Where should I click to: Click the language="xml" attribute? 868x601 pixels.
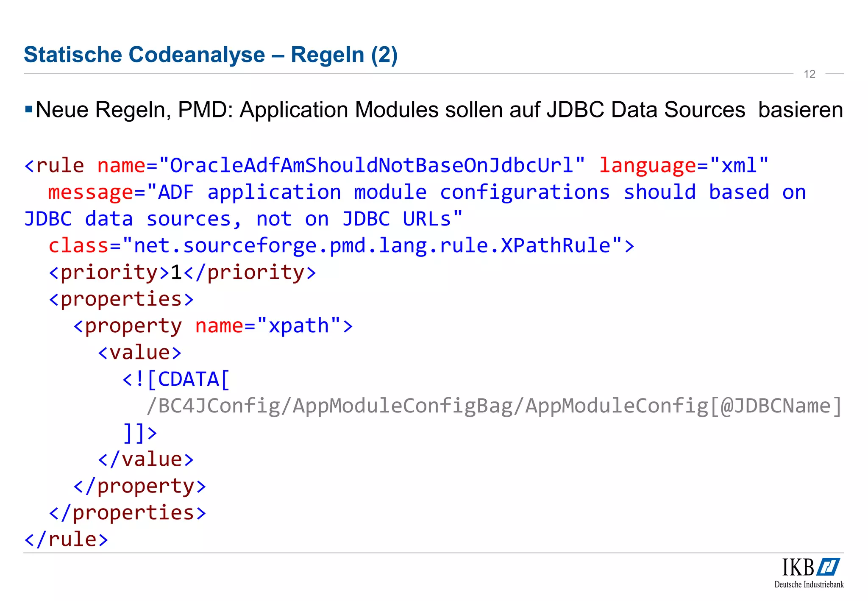684,165
